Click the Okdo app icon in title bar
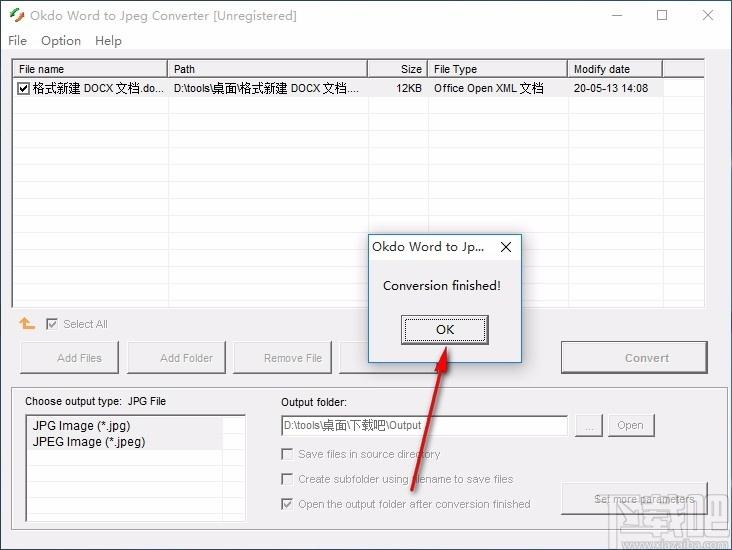The height and width of the screenshot is (550, 732). [x=17, y=15]
